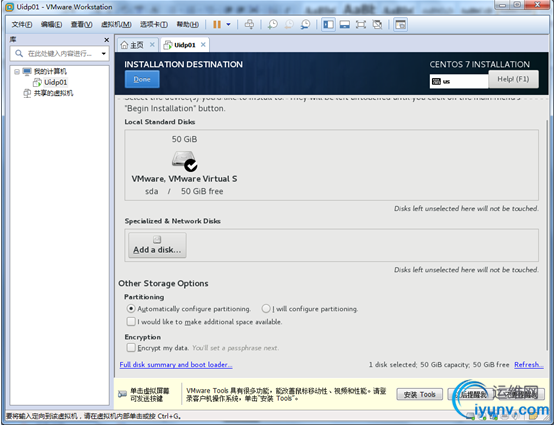The width and height of the screenshot is (555, 426).
Task: Click the revert to snapshot icon
Action: point(289,24)
